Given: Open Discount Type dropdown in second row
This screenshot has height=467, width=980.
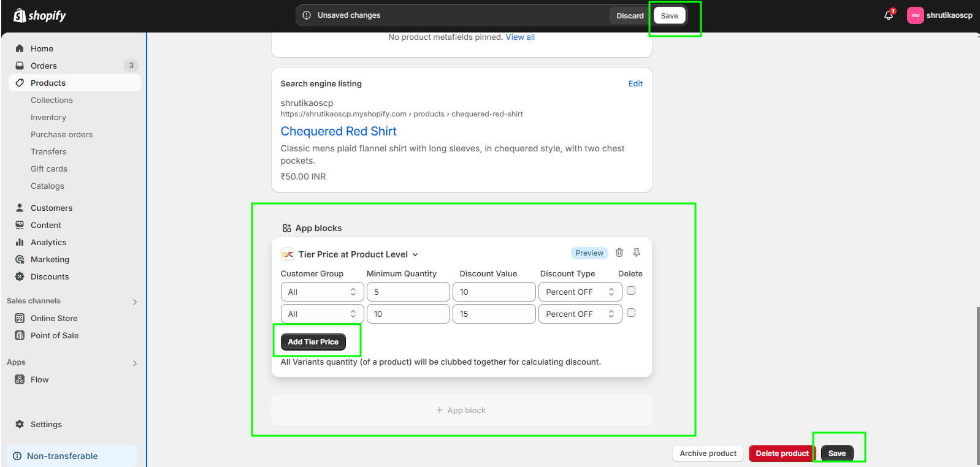Looking at the screenshot, I should pos(580,314).
